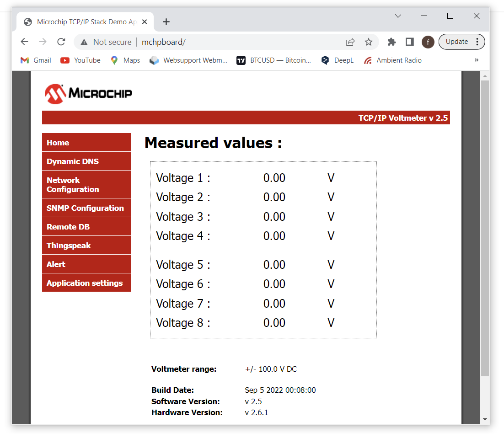Toggle the browser side panel icon

tap(409, 42)
